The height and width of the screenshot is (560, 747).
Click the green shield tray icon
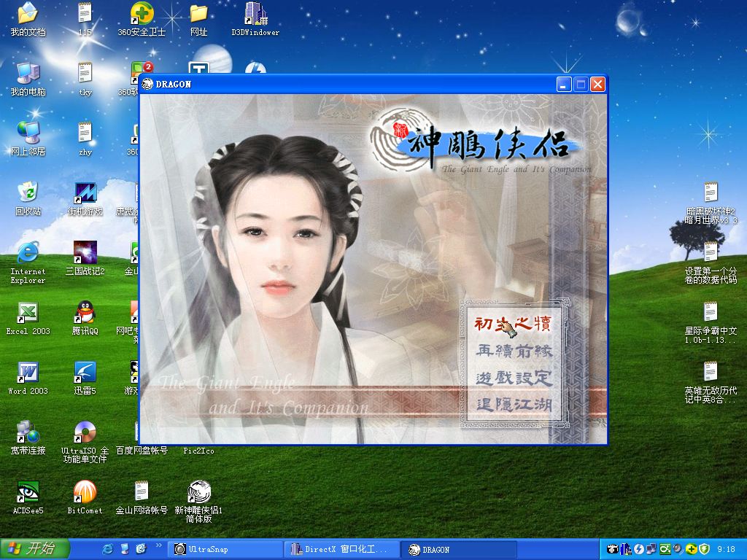[704, 549]
